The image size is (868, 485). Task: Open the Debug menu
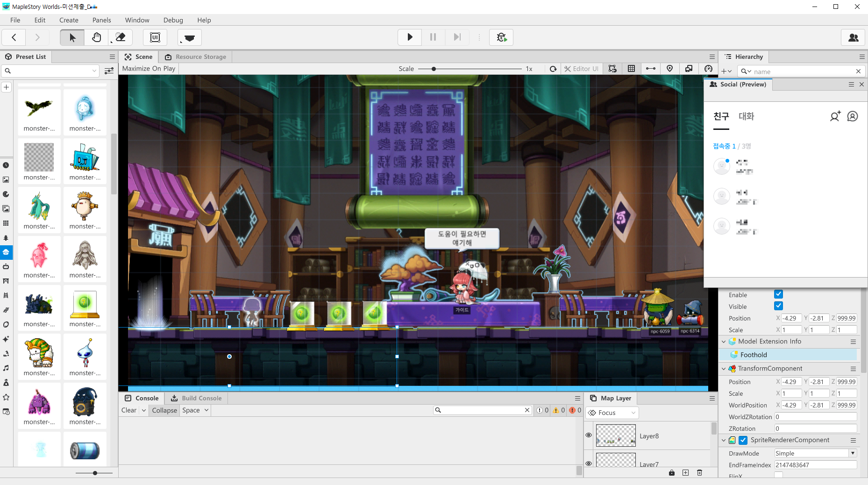(173, 20)
